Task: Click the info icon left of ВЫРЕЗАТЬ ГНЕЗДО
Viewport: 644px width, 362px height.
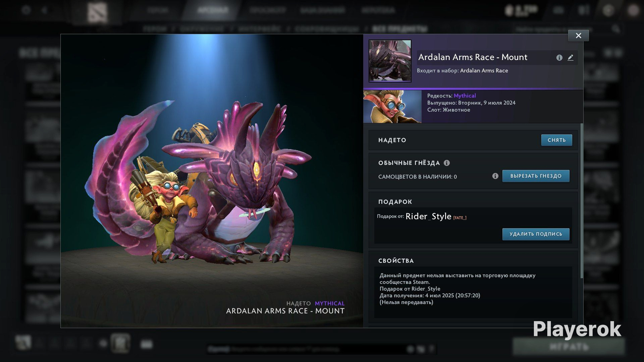Action: pos(495,176)
